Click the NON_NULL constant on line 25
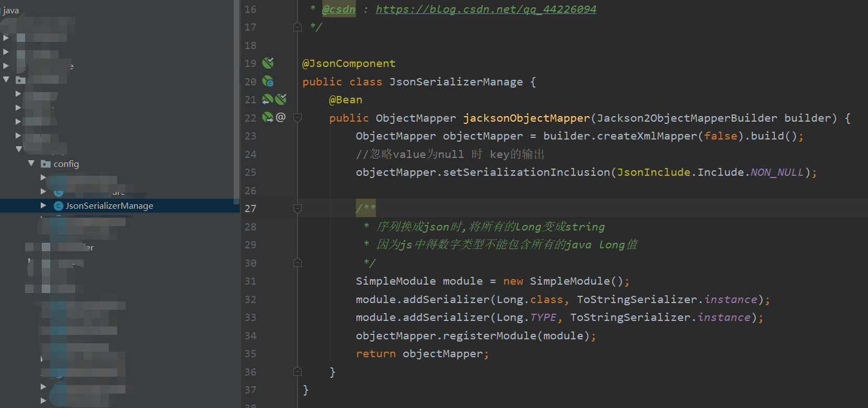The image size is (868, 408). point(777,172)
